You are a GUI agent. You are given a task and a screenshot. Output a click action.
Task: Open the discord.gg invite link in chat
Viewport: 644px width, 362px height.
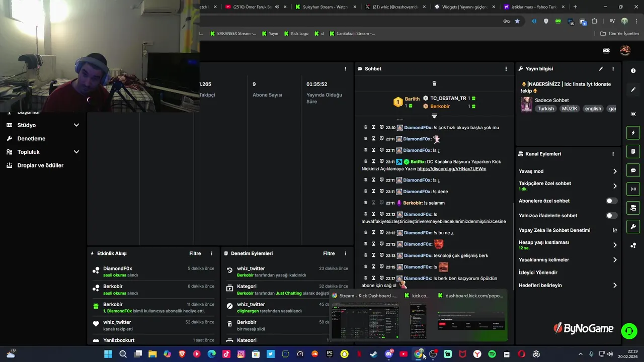pos(451,169)
